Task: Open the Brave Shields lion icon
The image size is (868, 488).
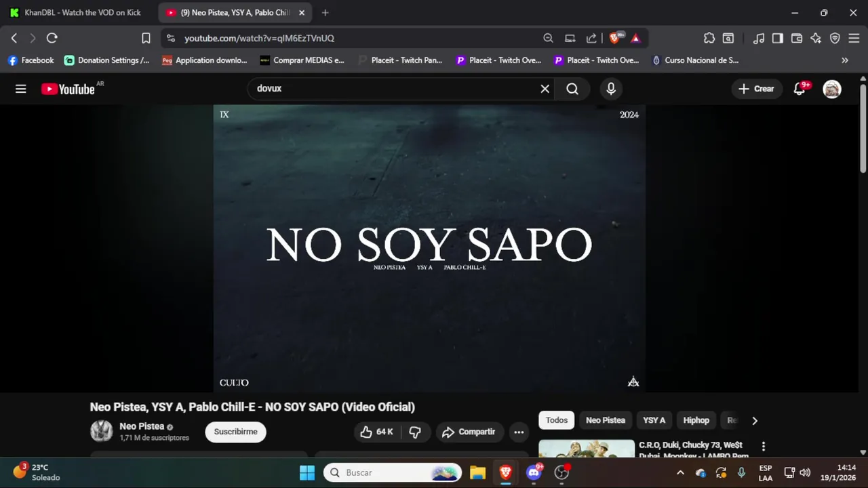Action: 615,38
